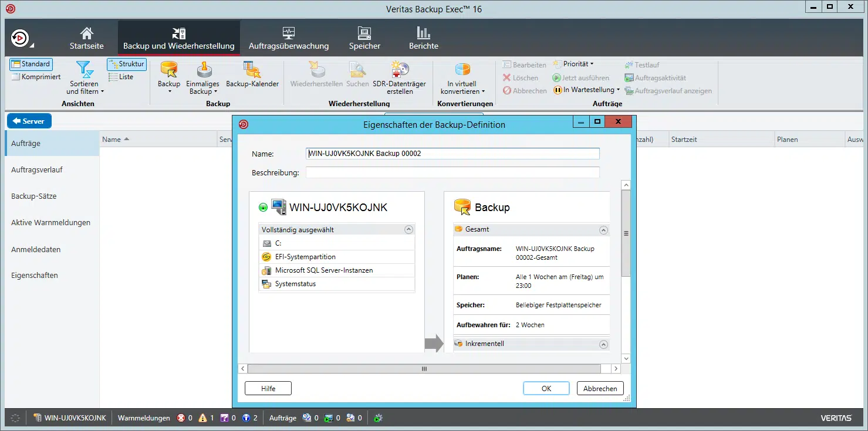This screenshot has height=431, width=868.
Task: Confirm with the OK button
Action: [546, 388]
